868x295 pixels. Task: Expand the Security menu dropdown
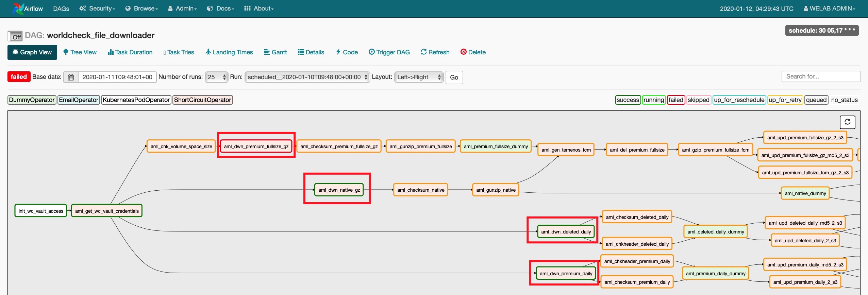[97, 8]
